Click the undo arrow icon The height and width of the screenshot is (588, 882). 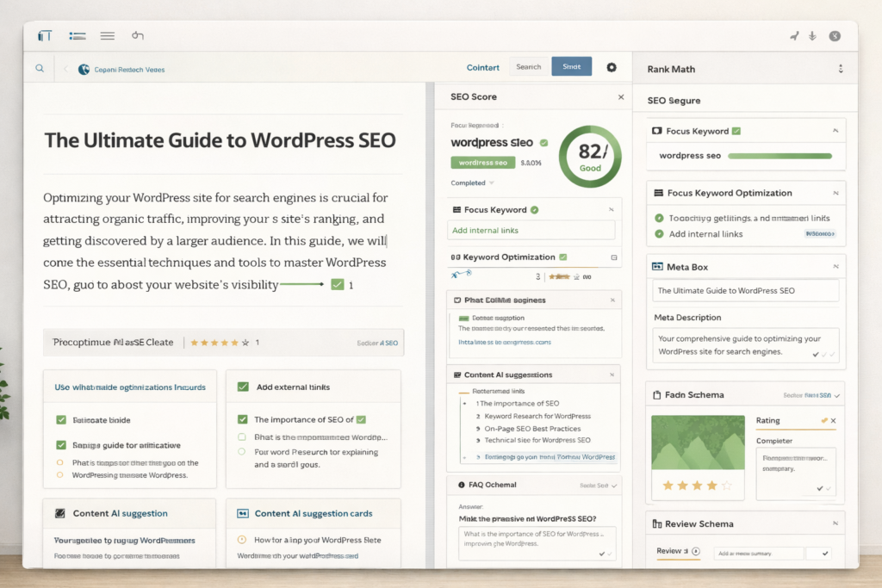point(136,35)
